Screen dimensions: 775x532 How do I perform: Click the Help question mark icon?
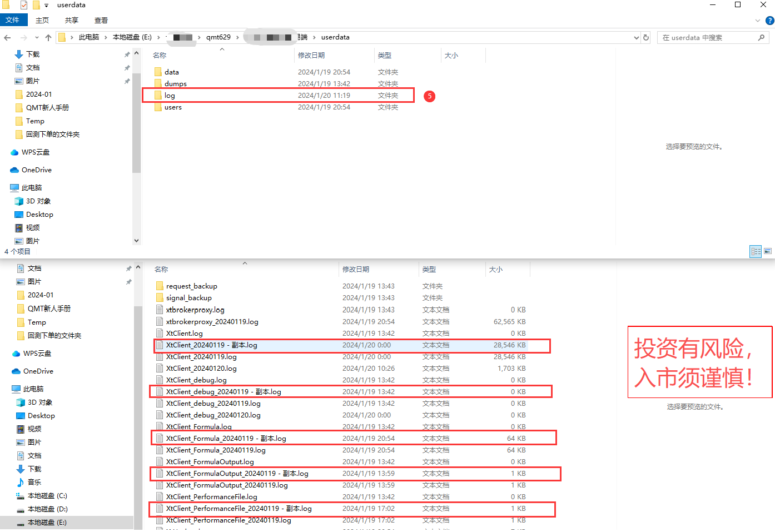click(x=769, y=21)
